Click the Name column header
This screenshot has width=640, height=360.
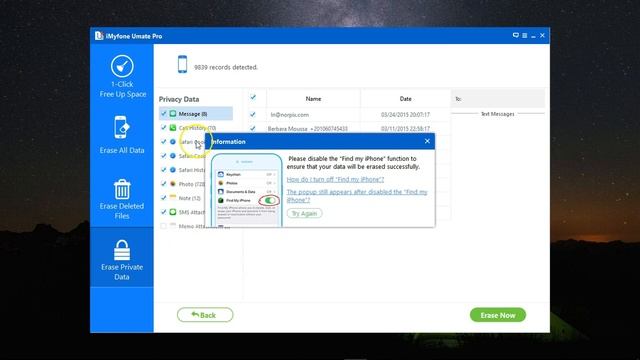pyautogui.click(x=313, y=99)
